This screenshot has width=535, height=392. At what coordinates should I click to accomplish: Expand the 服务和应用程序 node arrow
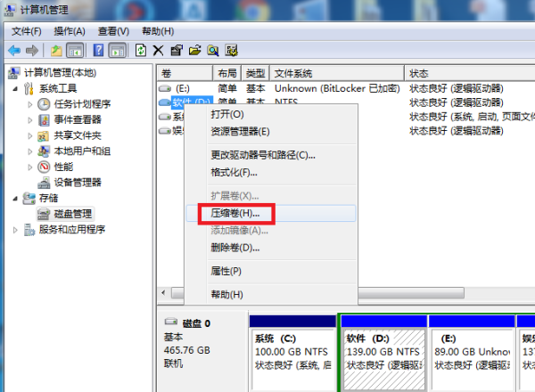point(15,230)
